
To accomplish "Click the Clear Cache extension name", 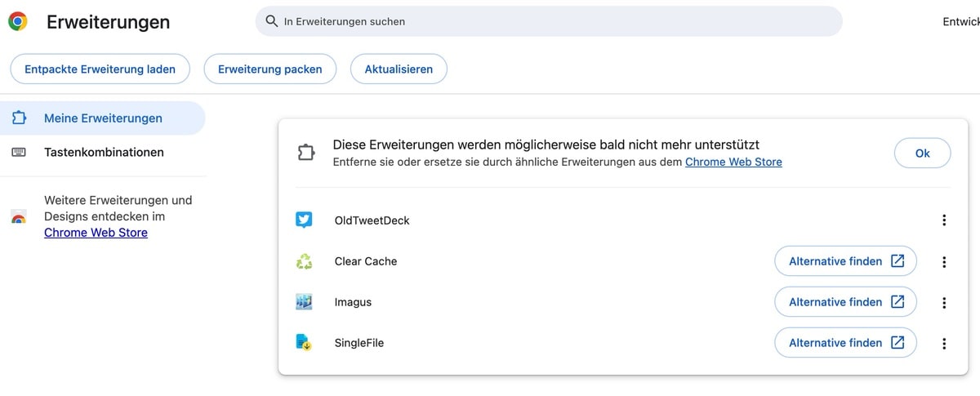I will 366,261.
